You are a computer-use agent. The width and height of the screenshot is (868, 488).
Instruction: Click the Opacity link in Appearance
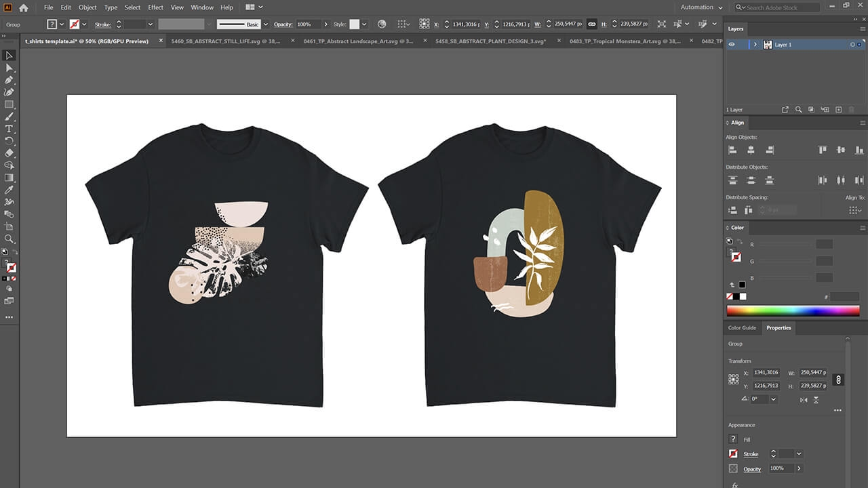[752, 469]
